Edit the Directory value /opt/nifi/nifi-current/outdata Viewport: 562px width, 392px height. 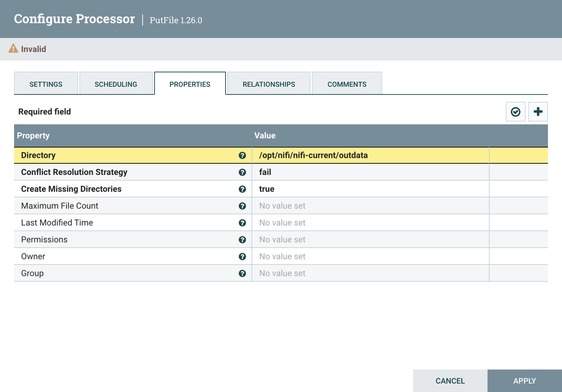tap(371, 155)
